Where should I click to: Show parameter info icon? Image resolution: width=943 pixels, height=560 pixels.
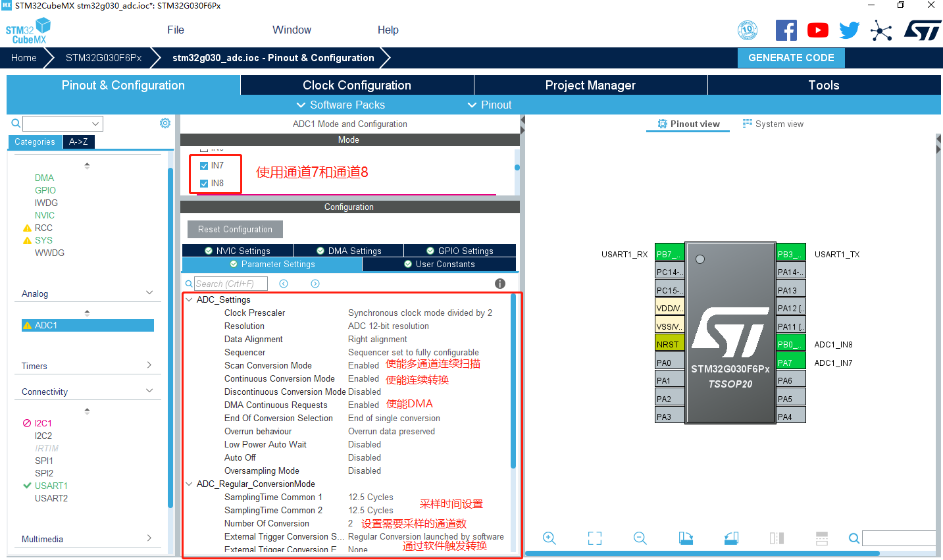pyautogui.click(x=500, y=284)
